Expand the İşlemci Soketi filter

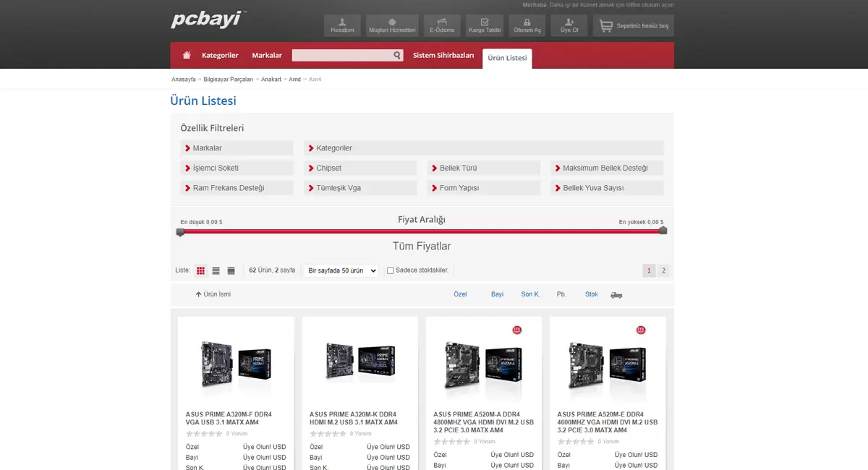237,168
